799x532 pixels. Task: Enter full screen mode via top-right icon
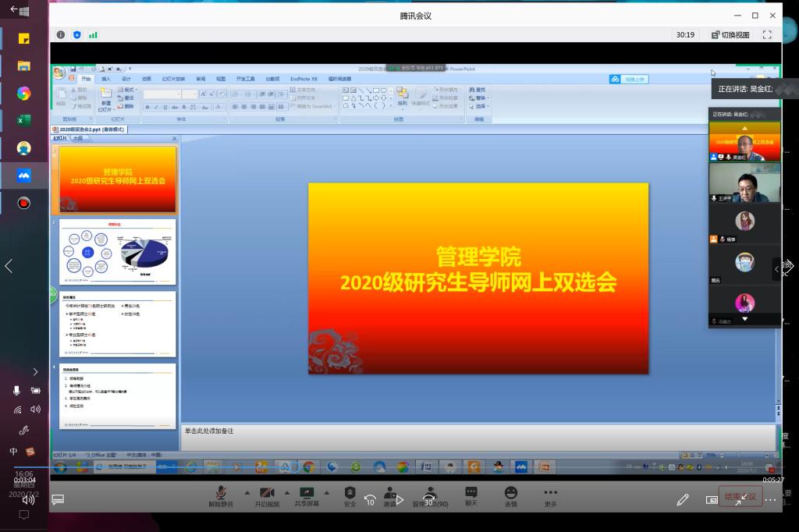point(767,35)
